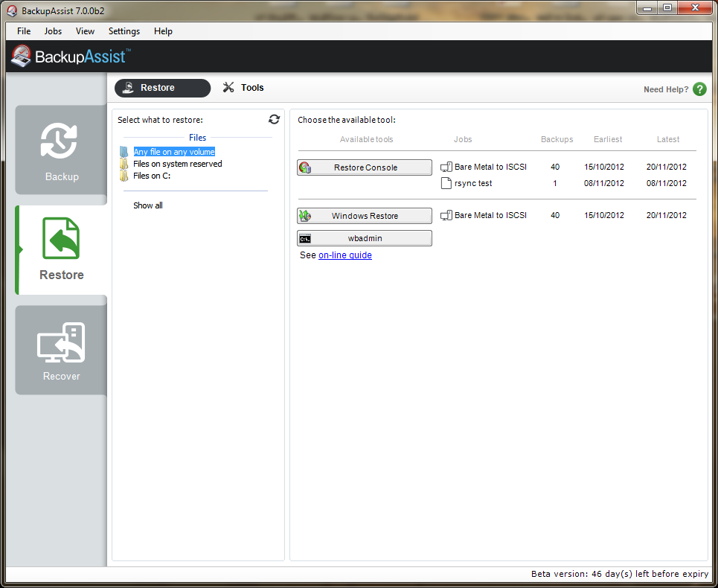Viewport: 718px width, 588px height.
Task: Select Any file on any volume
Action: 174,152
